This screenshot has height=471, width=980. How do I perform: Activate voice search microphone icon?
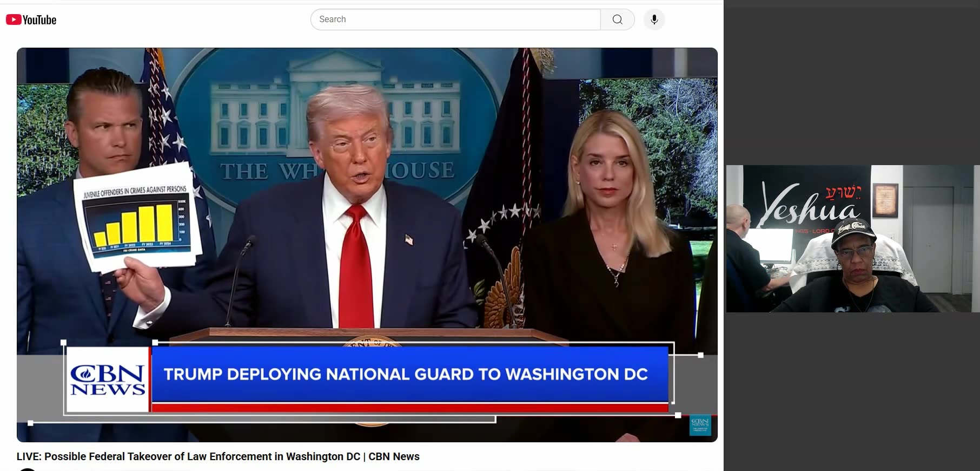click(654, 19)
